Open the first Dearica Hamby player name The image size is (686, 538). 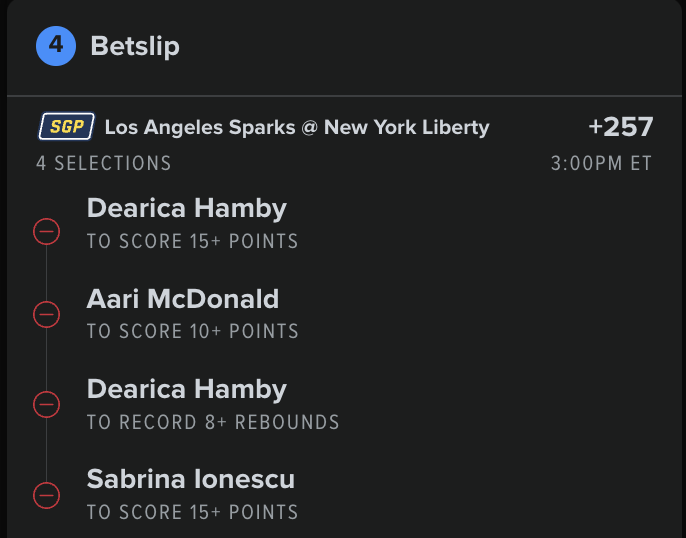pos(187,208)
